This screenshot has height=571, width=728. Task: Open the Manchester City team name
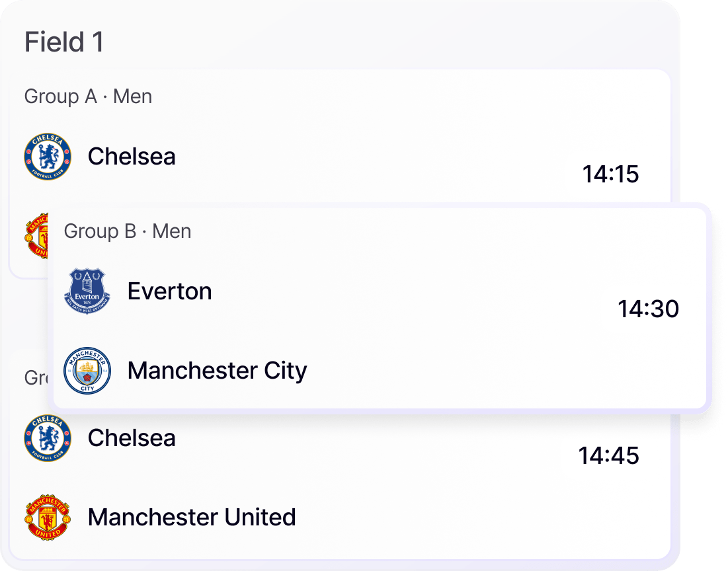coord(217,371)
